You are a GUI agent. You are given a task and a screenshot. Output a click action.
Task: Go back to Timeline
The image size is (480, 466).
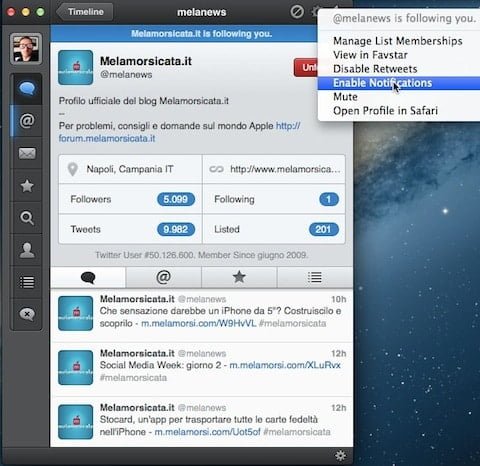(85, 12)
